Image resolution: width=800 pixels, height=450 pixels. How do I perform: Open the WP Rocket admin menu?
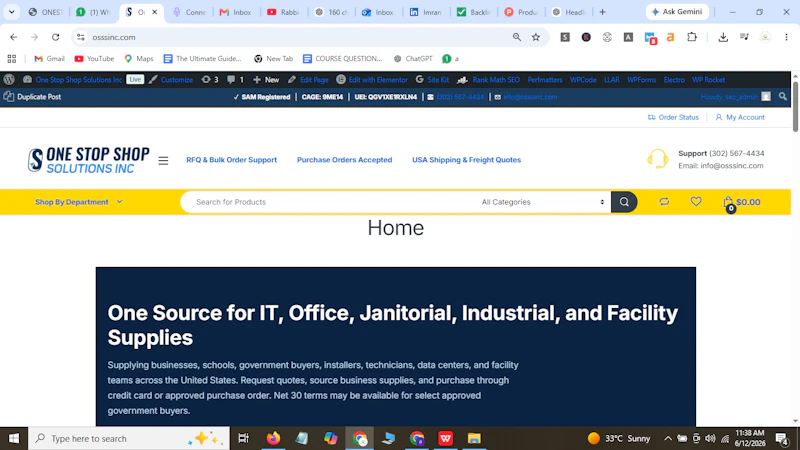[708, 80]
